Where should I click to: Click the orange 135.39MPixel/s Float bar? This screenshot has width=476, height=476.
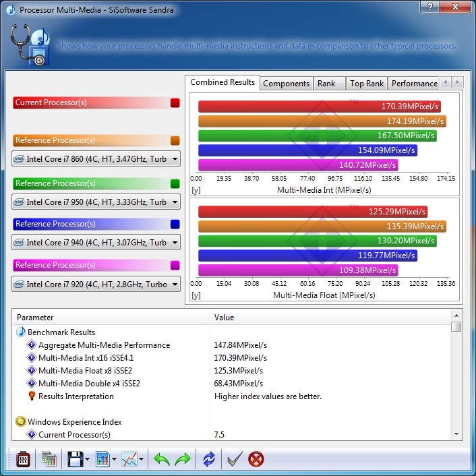(x=322, y=226)
